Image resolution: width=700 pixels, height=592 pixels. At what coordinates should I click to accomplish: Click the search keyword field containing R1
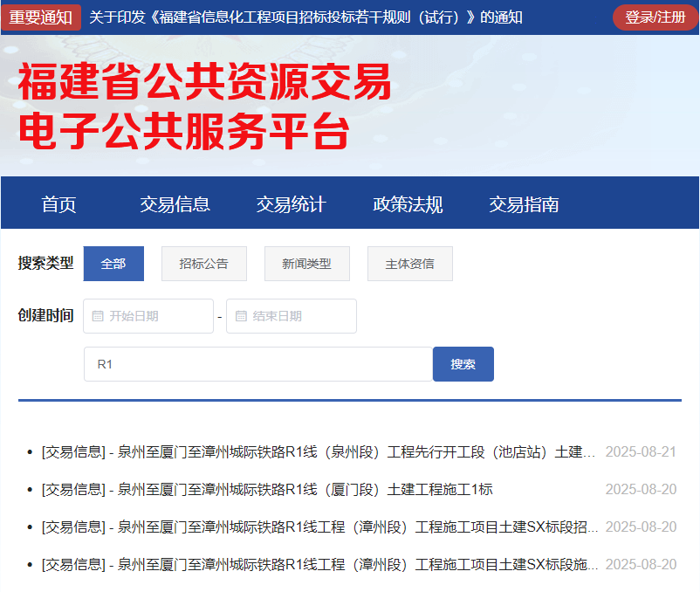coord(258,364)
